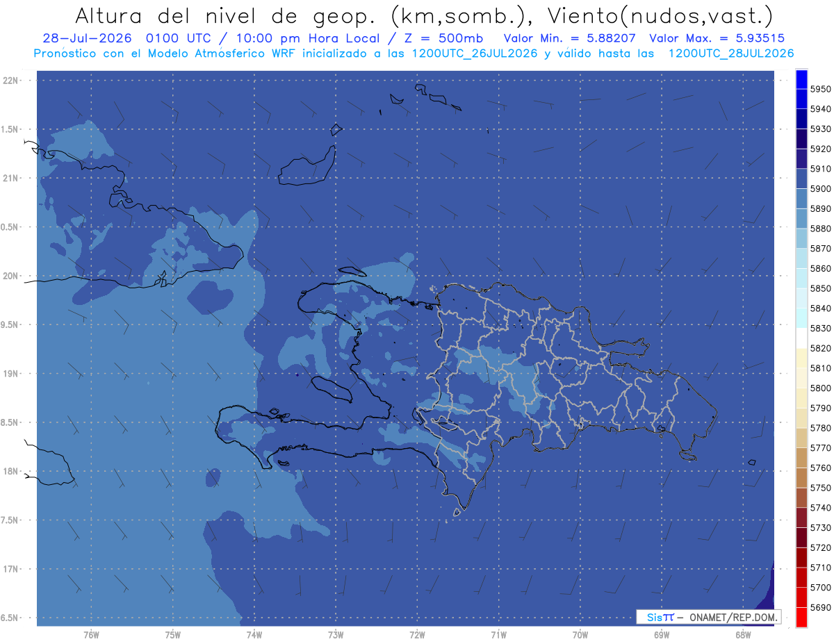Click the '70W' longitude label
834x644 pixels.
tap(580, 635)
